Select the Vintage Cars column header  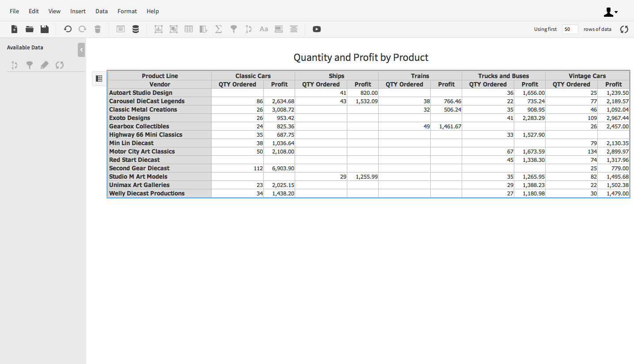coord(587,76)
